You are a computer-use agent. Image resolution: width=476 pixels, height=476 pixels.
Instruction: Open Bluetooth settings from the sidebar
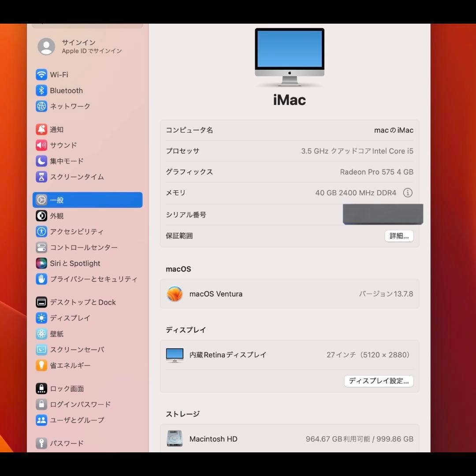pyautogui.click(x=41, y=90)
